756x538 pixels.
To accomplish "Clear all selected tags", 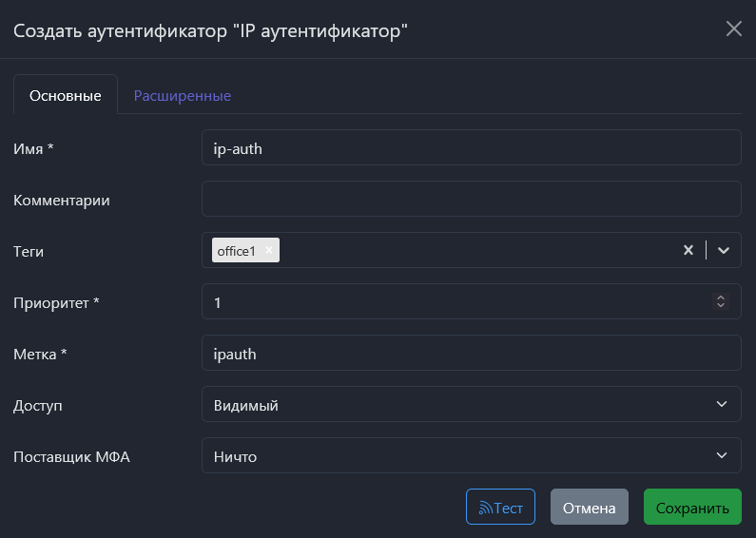I will click(688, 250).
